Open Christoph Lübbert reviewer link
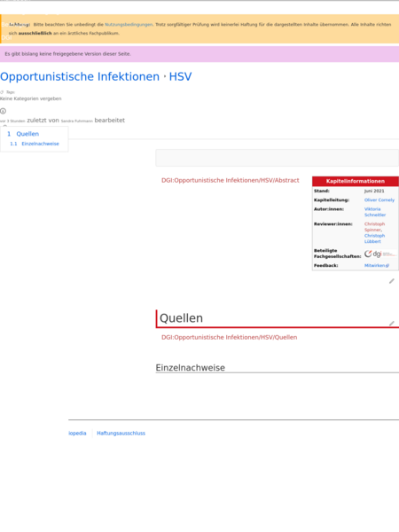The height and width of the screenshot is (532, 399). (374, 239)
